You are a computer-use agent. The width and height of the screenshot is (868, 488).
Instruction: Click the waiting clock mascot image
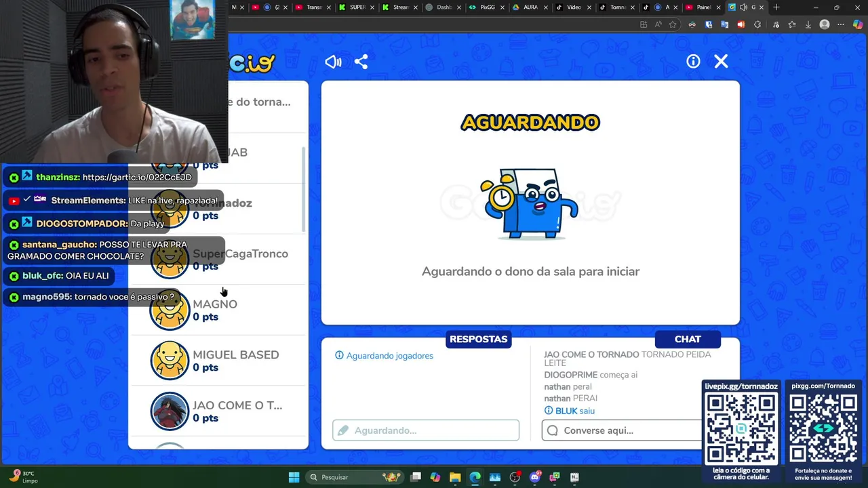[529, 203]
